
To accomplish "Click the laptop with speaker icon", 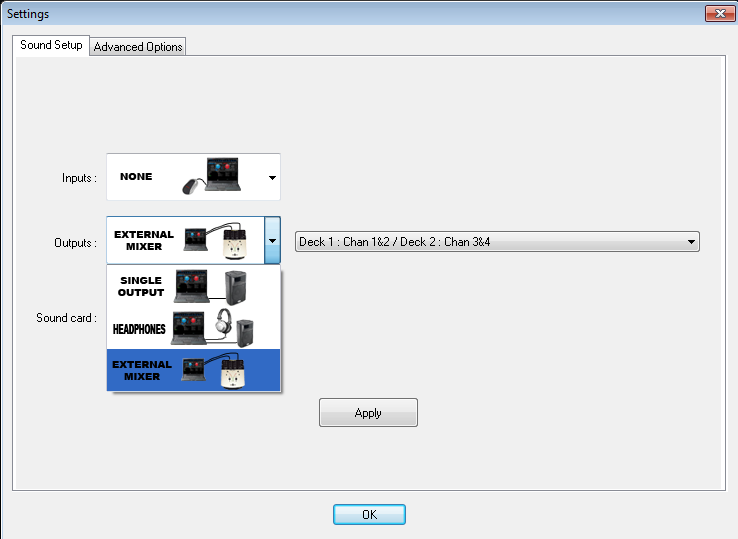I will coord(210,287).
